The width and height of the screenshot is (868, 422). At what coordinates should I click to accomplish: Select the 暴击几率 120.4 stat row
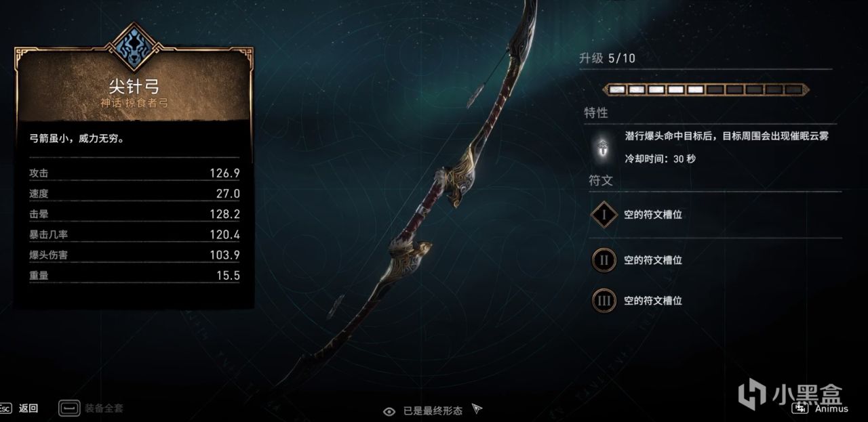(134, 235)
